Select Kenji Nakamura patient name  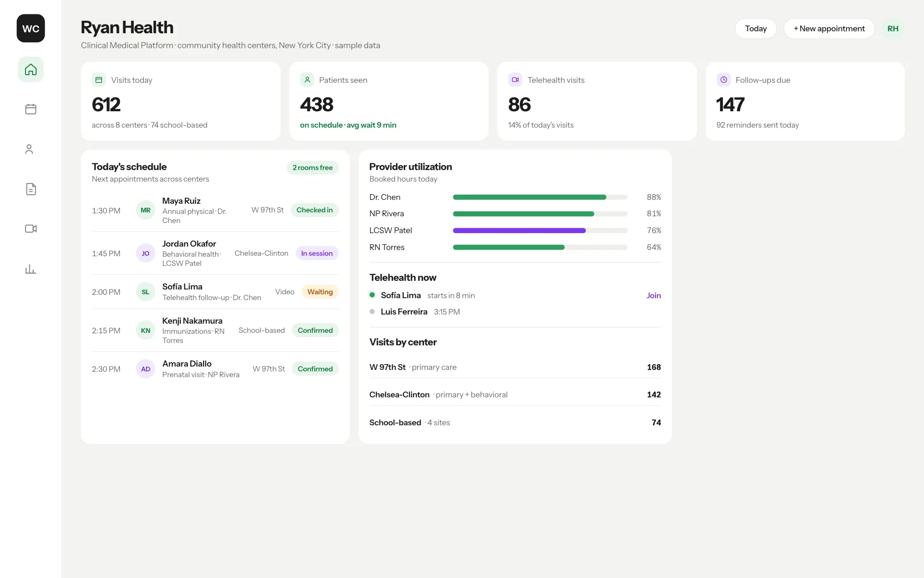(x=192, y=321)
